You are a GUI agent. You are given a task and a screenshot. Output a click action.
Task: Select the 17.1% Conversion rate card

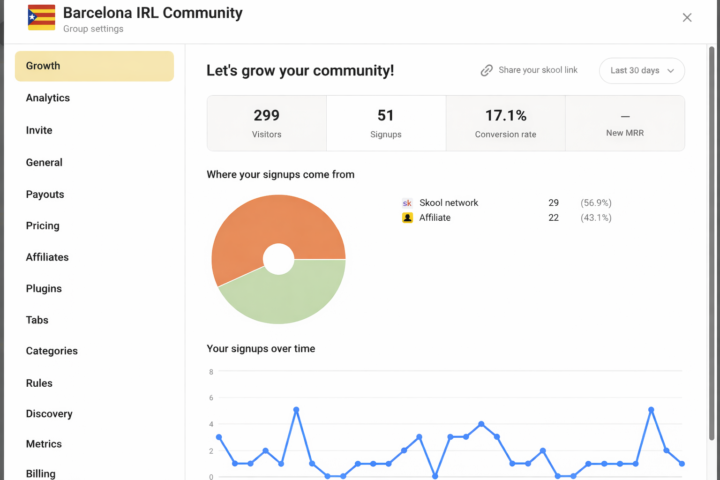506,123
